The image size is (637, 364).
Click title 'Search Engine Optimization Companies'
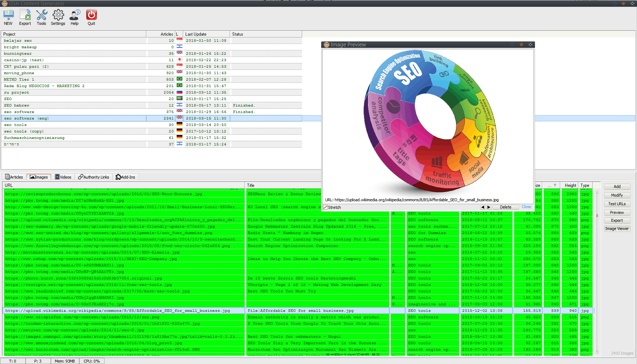point(293,246)
